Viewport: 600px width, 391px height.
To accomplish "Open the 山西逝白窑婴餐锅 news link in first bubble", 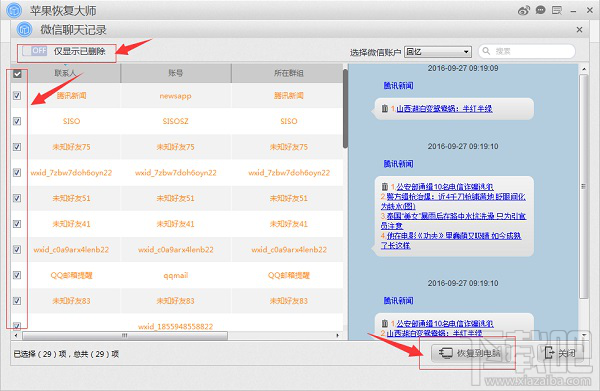I will (x=444, y=109).
